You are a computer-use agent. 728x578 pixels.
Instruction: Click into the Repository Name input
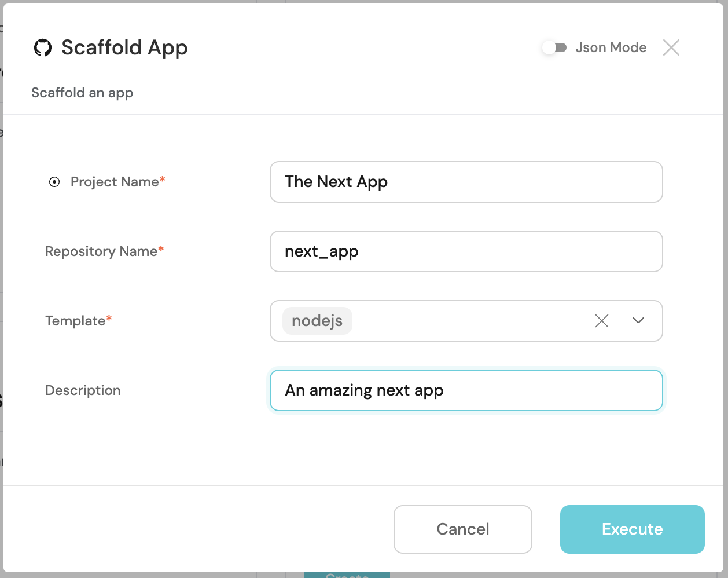[x=466, y=251]
